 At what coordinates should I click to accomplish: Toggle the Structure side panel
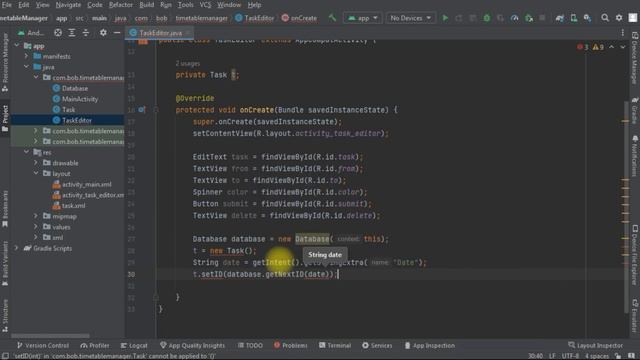coord(5,315)
